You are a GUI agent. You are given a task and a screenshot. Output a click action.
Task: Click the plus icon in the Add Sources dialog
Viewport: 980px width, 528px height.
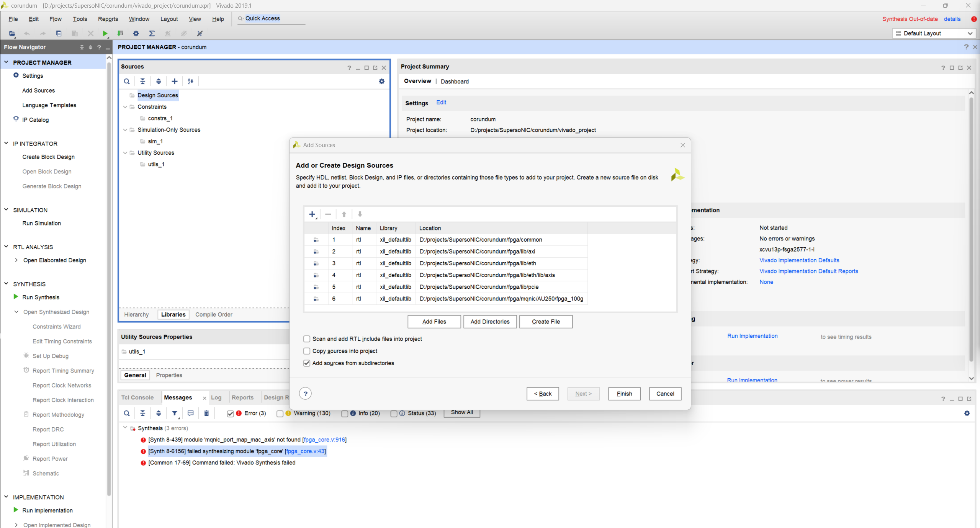click(x=312, y=214)
